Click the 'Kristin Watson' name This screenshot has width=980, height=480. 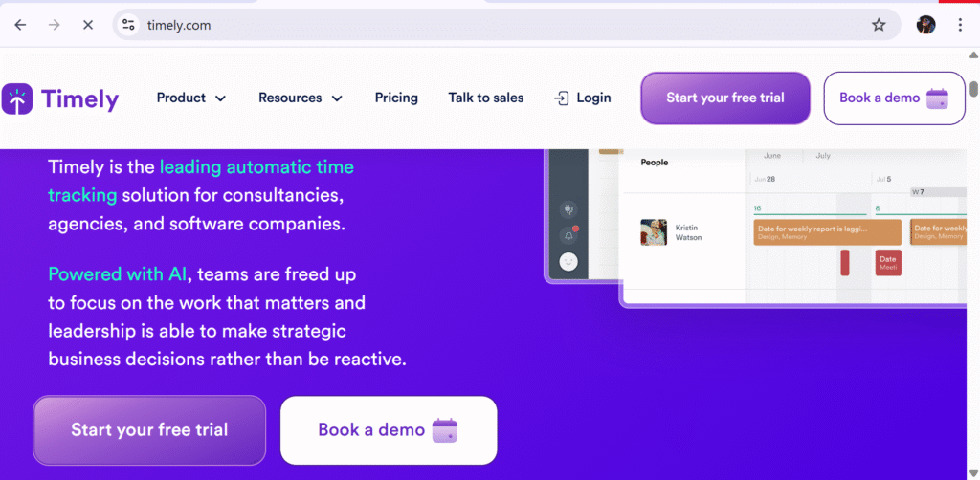(688, 232)
